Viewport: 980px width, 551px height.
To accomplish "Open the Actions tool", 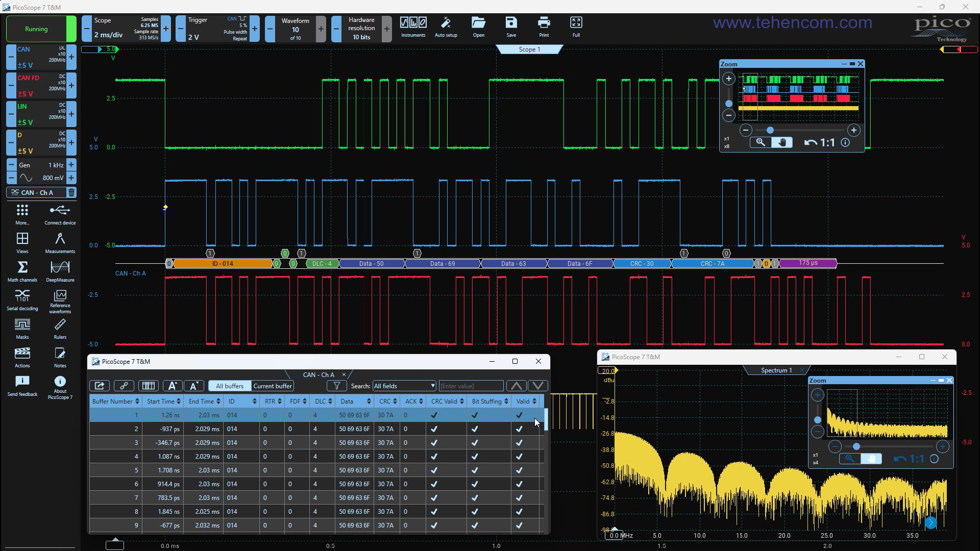I will coord(22,357).
